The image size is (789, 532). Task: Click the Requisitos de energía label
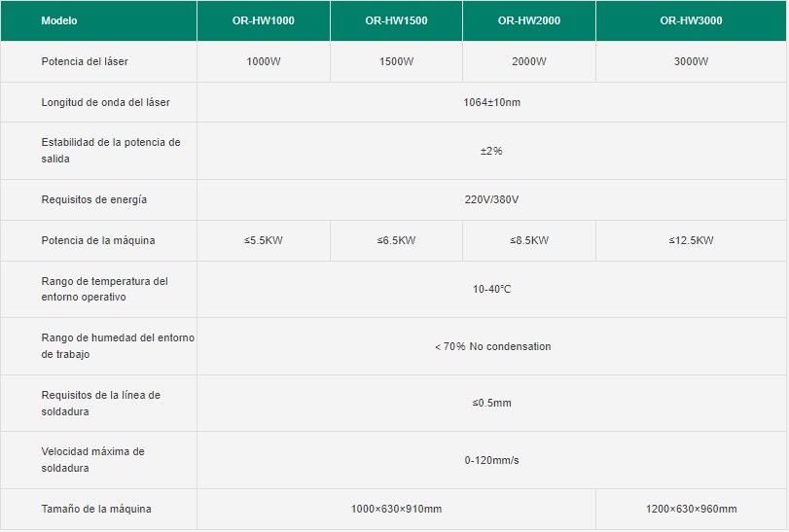tap(94, 199)
